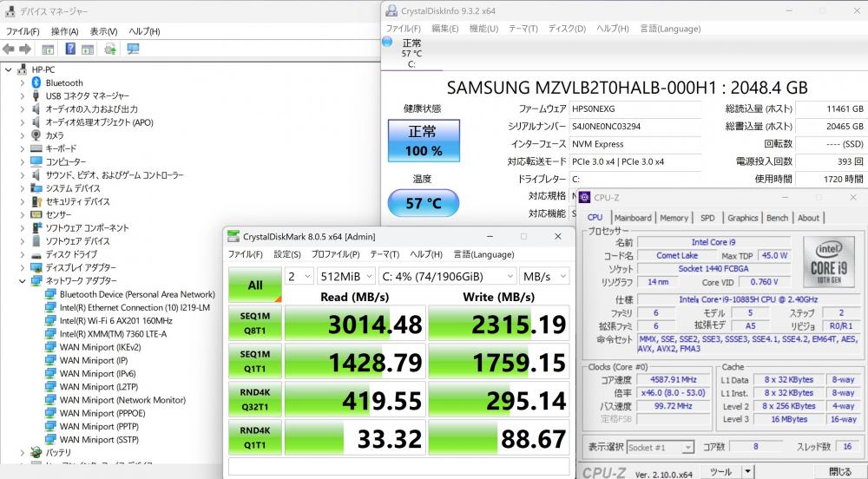This screenshot has width=868, height=479.
Task: Open the ツール dropdown arrow in CPU-Z
Action: point(748,472)
